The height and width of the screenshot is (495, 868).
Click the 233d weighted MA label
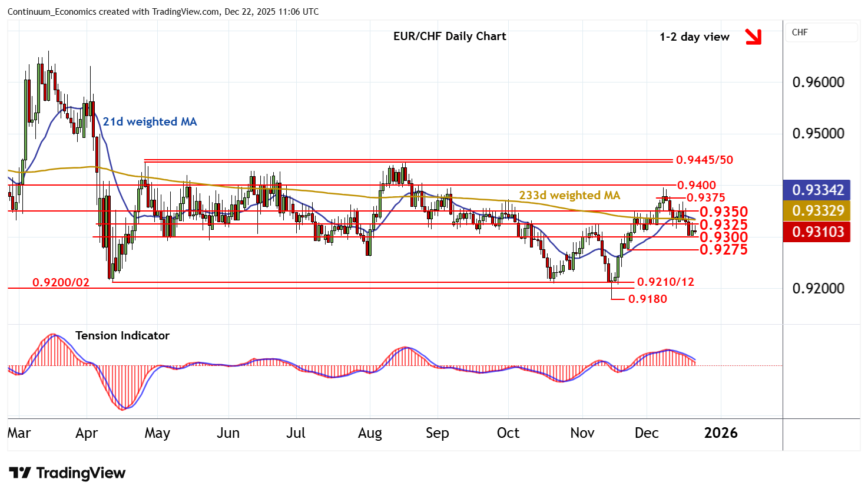tap(569, 195)
